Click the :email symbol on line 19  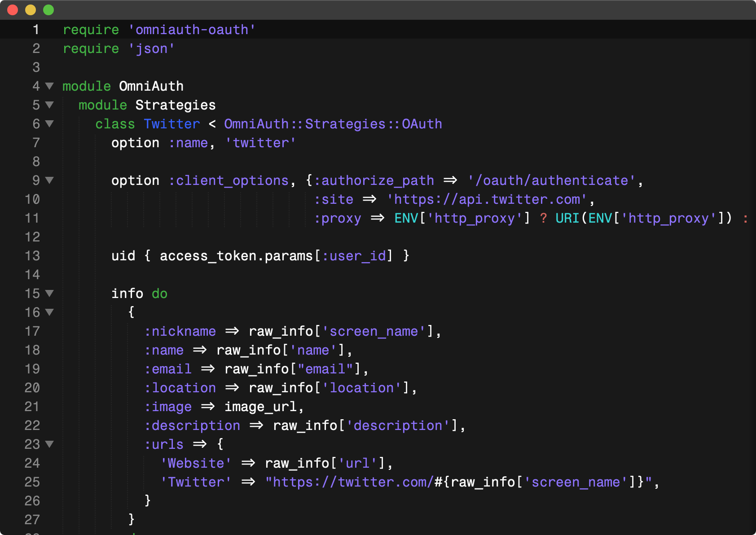(168, 369)
